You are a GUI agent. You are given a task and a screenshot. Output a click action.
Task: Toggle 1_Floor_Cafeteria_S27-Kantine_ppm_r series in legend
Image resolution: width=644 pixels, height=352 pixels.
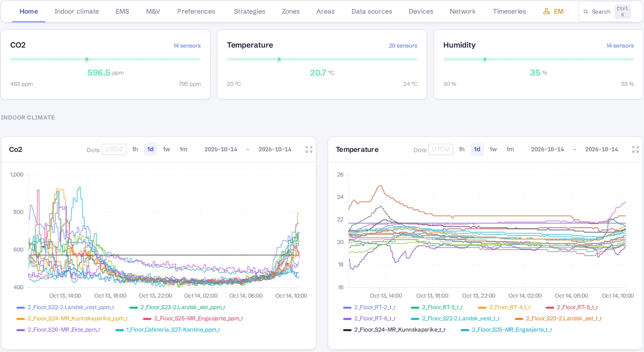[x=168, y=329]
